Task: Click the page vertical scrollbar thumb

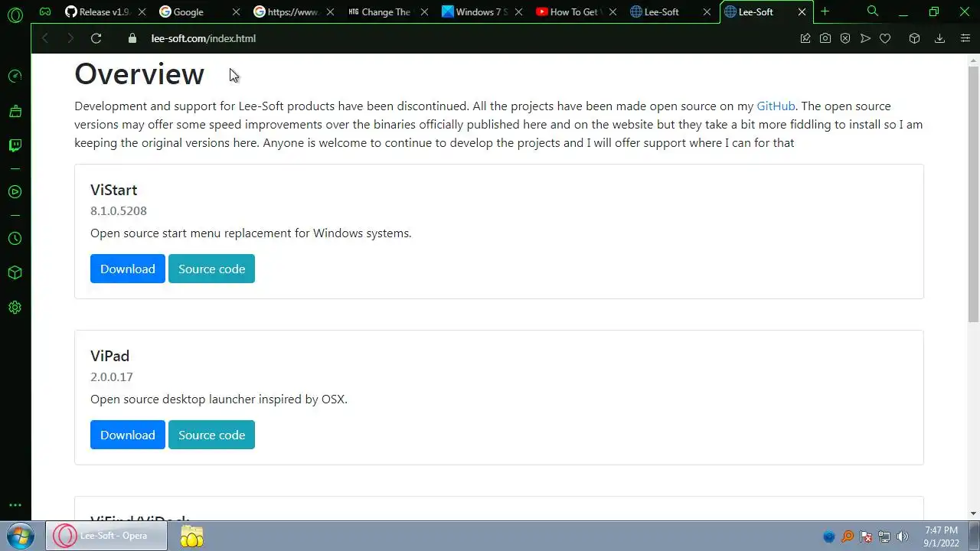Action: click(x=973, y=195)
